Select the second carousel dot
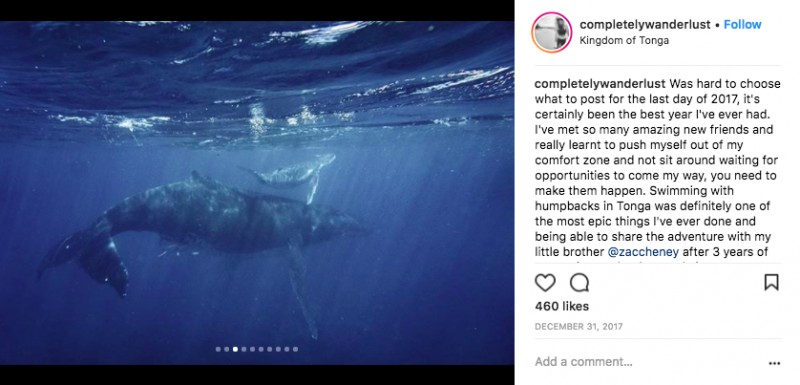The height and width of the screenshot is (385, 800). click(x=227, y=349)
